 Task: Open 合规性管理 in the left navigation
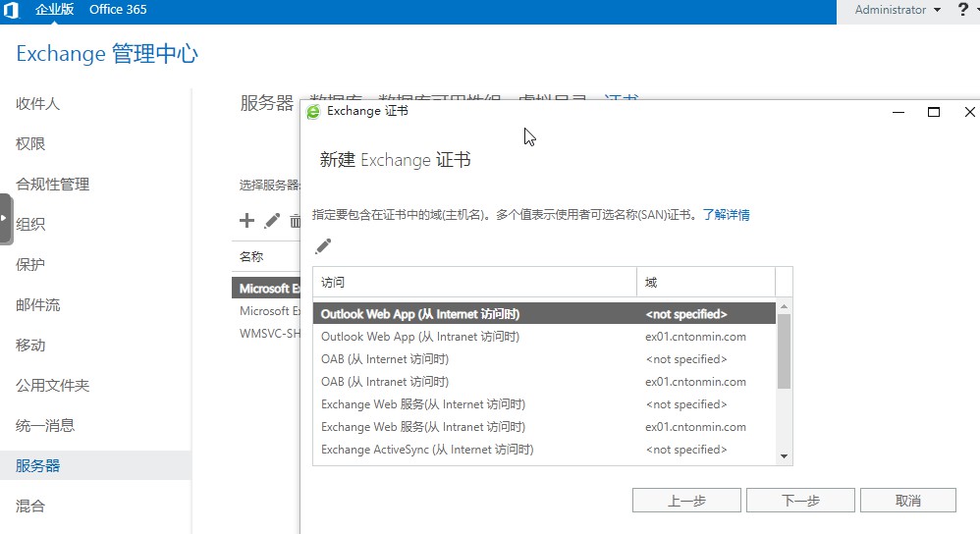52,185
